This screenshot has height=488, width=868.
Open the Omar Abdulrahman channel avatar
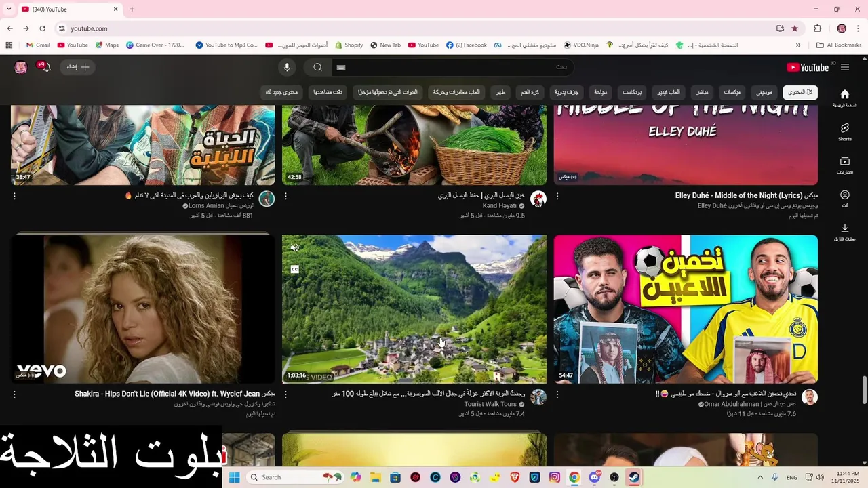(x=810, y=397)
